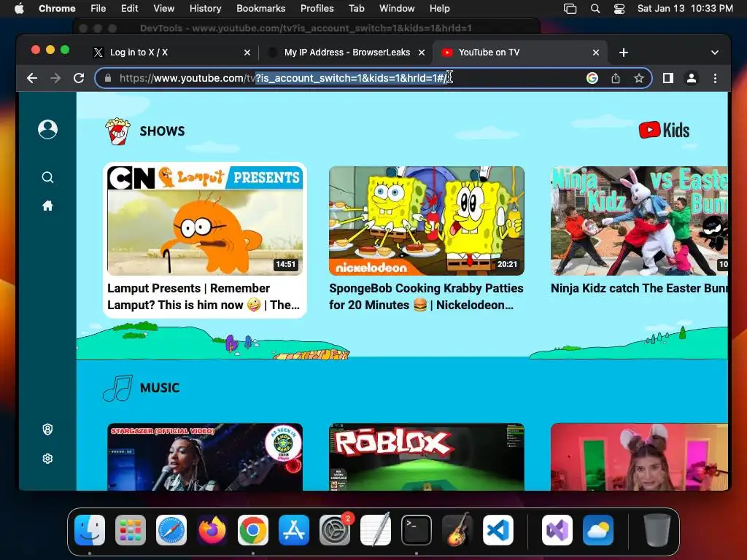This screenshot has height=560, width=747.
Task: Open the File menu
Action: pos(98,9)
